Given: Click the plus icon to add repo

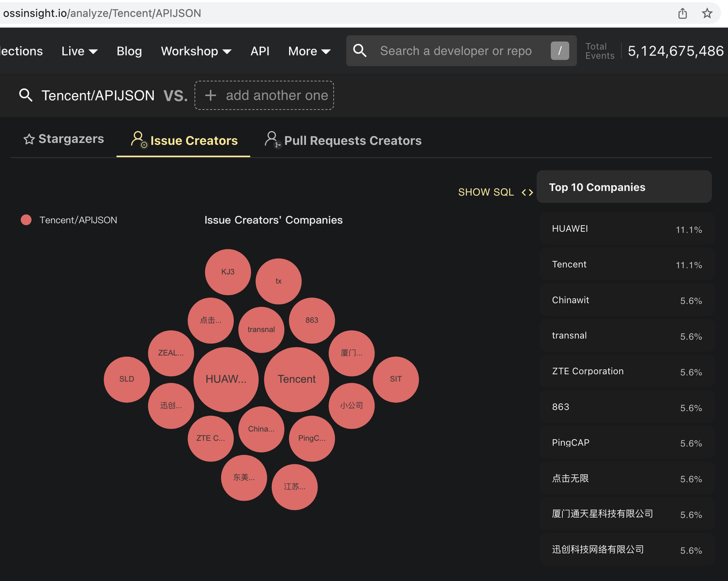Looking at the screenshot, I should [x=211, y=95].
